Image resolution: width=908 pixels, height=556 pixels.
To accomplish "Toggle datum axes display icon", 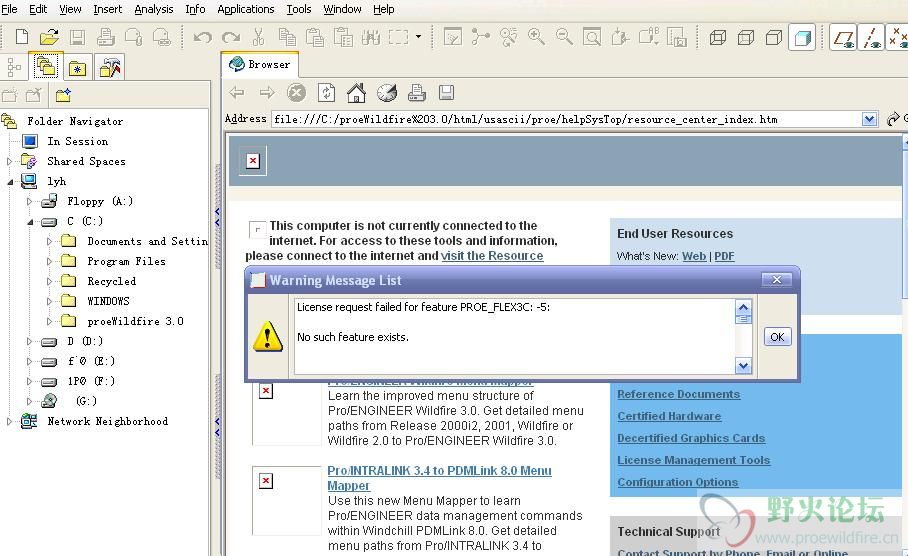I will click(871, 38).
